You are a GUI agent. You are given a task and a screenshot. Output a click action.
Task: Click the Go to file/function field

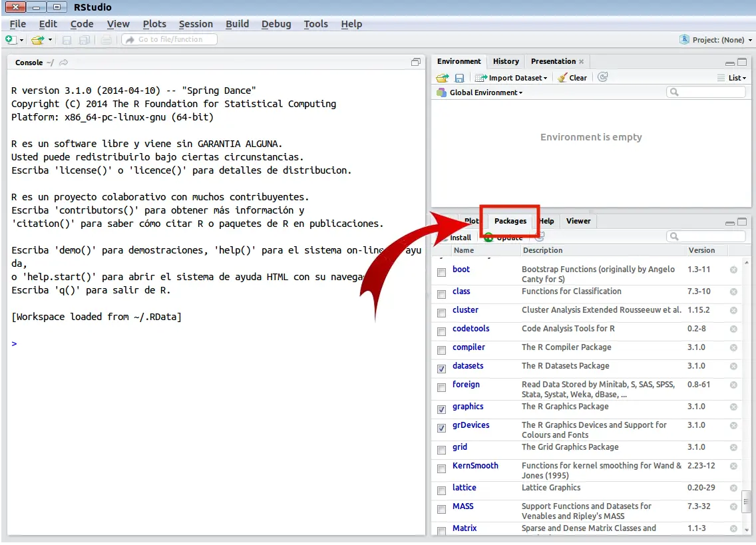pyautogui.click(x=176, y=40)
